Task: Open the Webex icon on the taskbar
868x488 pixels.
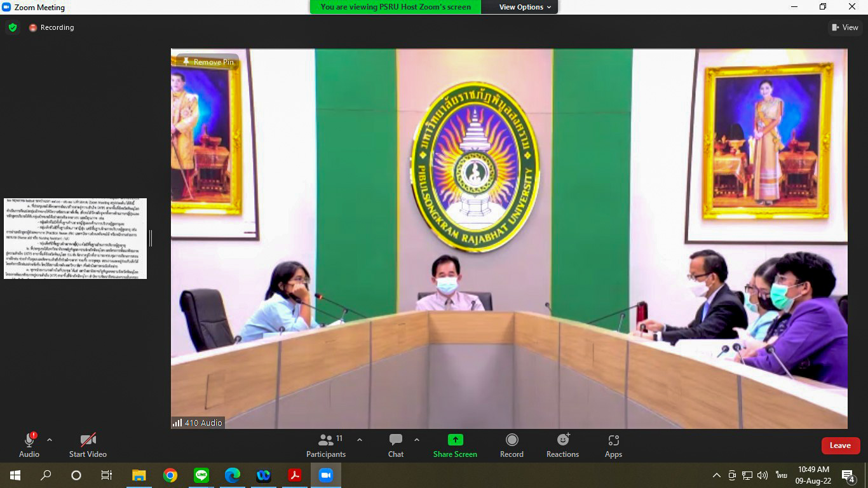Action: point(263,475)
